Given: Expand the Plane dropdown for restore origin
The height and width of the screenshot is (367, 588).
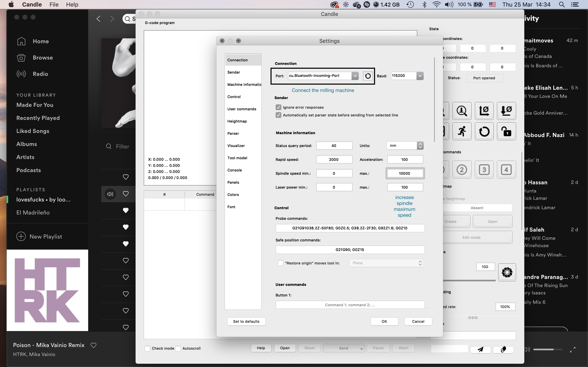Looking at the screenshot, I should click(420, 263).
